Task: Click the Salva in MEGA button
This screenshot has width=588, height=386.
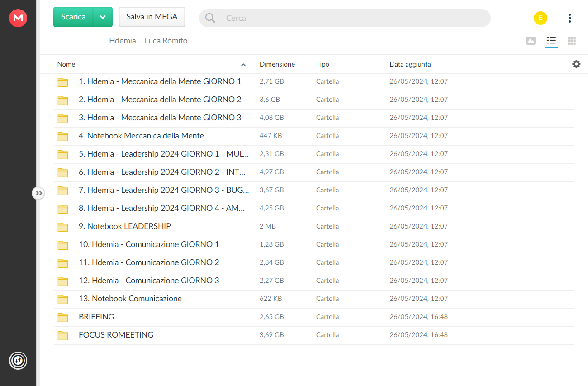Action: (152, 17)
